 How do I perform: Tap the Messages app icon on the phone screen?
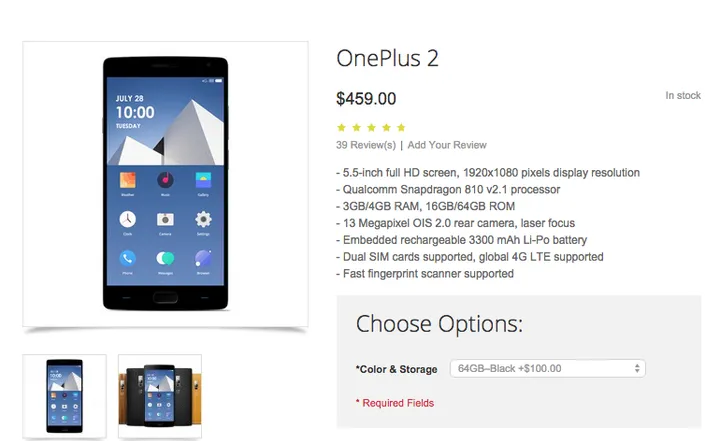click(165, 258)
